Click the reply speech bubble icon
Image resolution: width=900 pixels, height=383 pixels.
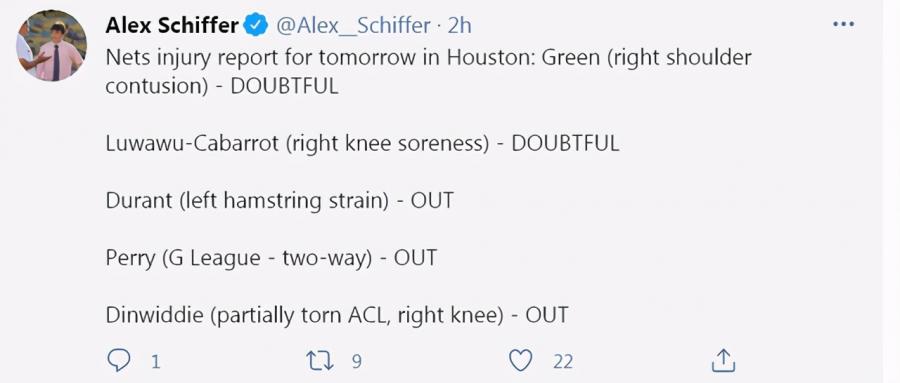click(x=119, y=361)
